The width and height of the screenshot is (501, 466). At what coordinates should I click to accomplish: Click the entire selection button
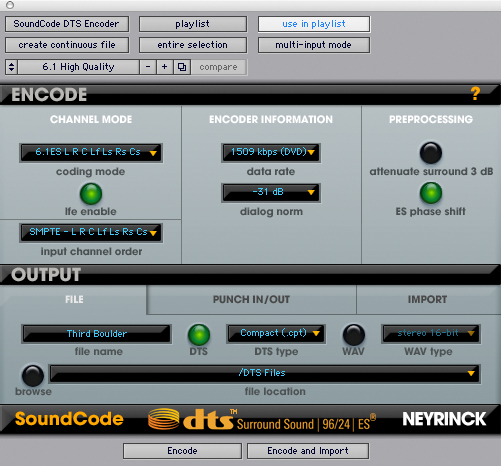point(193,45)
